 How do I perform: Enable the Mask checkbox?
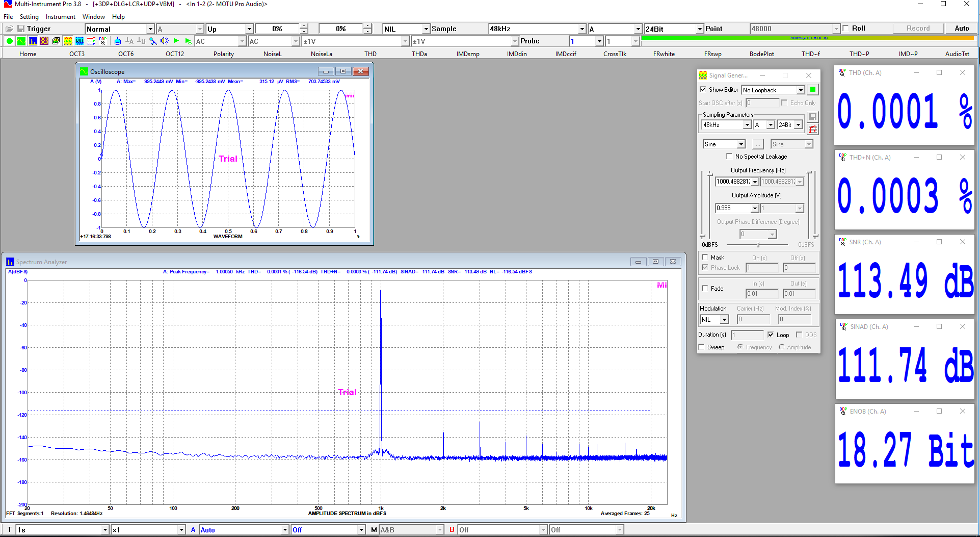click(705, 257)
